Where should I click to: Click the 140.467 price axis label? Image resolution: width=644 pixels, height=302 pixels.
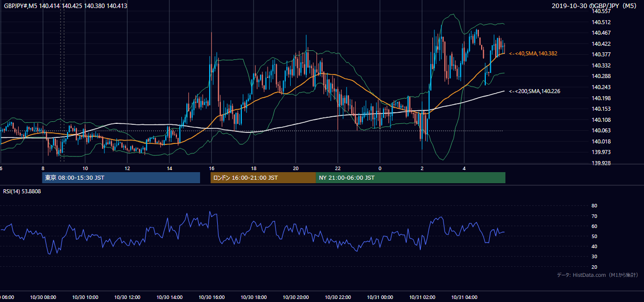[601, 33]
